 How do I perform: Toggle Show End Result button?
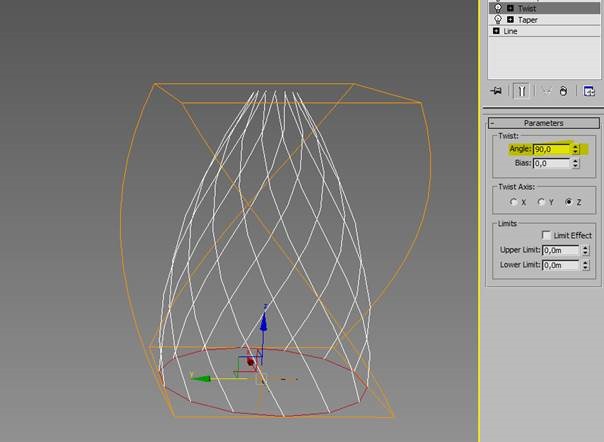(521, 91)
